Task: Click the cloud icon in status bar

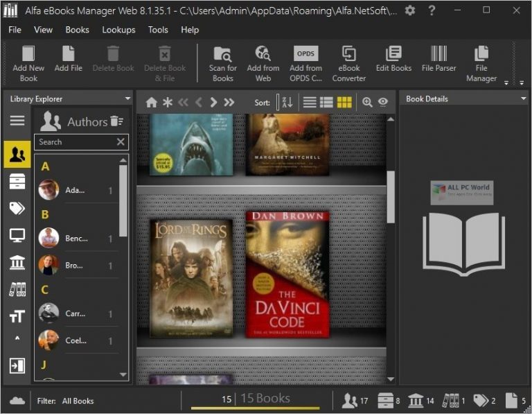Action: click(17, 401)
